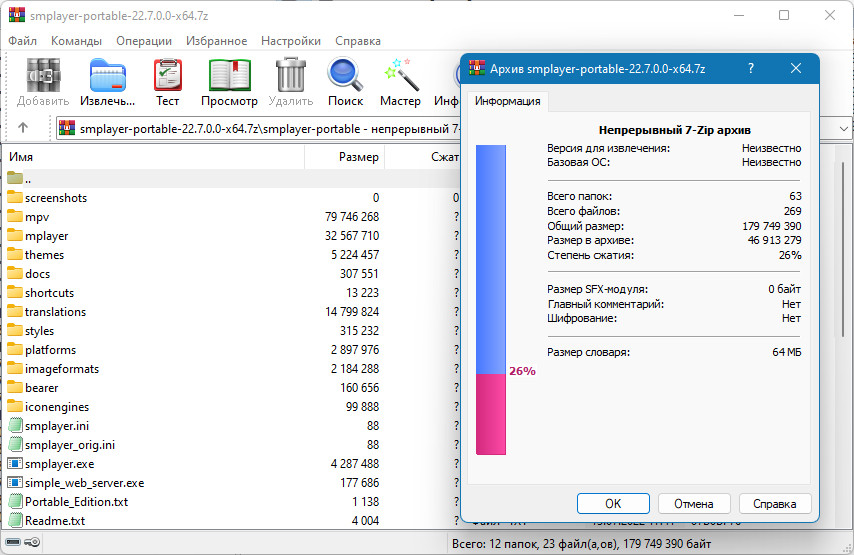Select the smplayer.ini file icon
This screenshot has width=854, height=555.
click(15, 425)
